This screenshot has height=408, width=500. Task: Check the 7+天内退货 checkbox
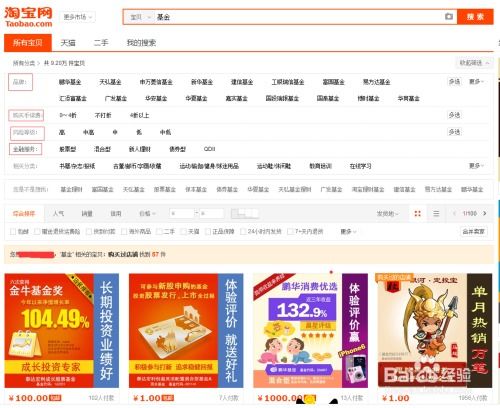290,231
